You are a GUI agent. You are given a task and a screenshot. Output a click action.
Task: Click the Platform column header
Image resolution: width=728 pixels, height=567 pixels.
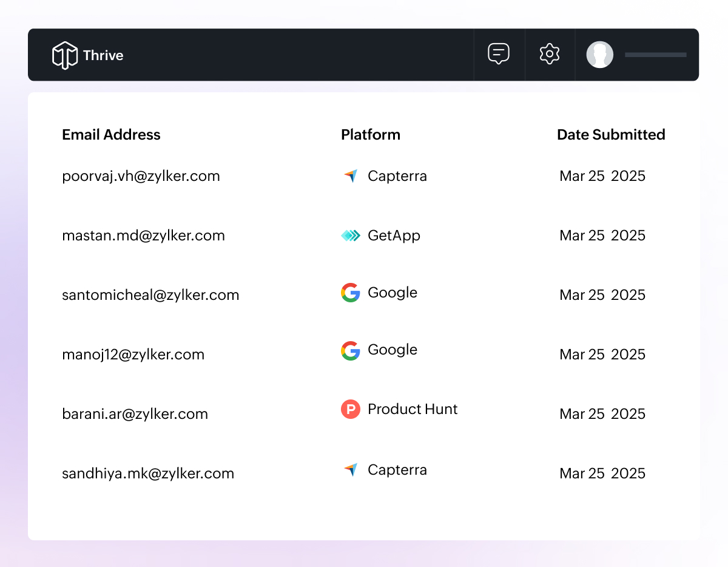click(370, 135)
